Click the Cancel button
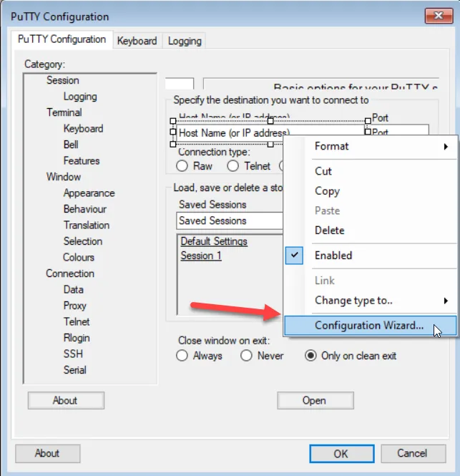This screenshot has height=476, width=460. click(413, 454)
